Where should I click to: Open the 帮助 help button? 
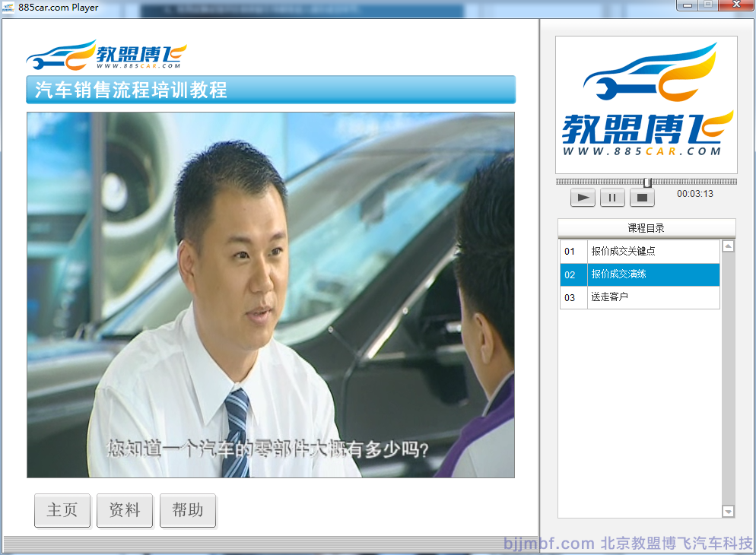pos(188,510)
